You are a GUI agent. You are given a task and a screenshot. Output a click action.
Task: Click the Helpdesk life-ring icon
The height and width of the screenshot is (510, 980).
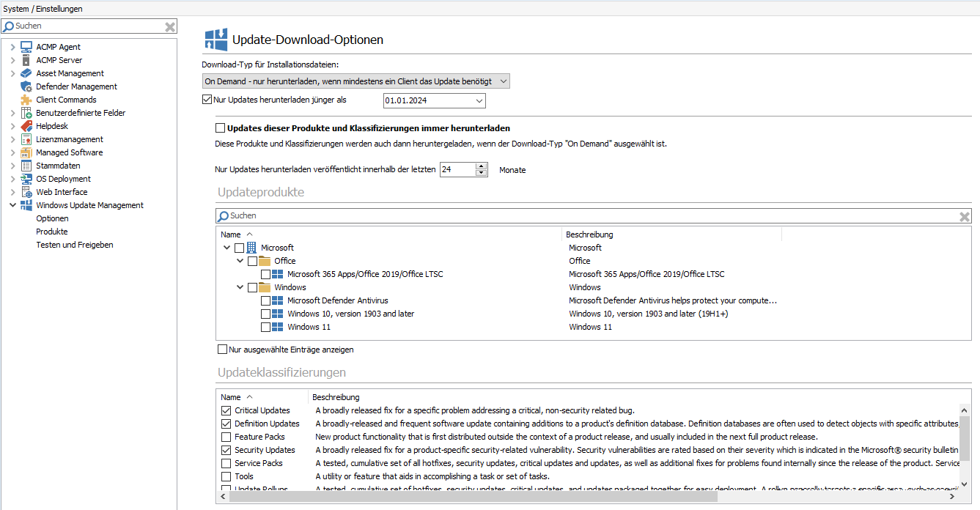28,125
